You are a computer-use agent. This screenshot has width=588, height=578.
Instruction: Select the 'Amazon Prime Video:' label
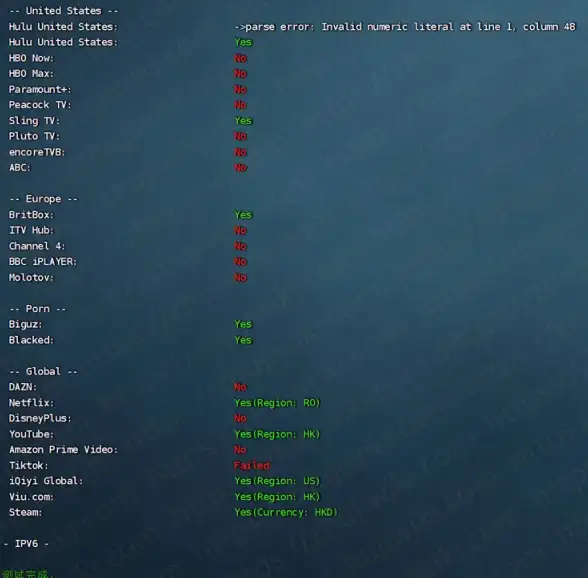tap(63, 450)
